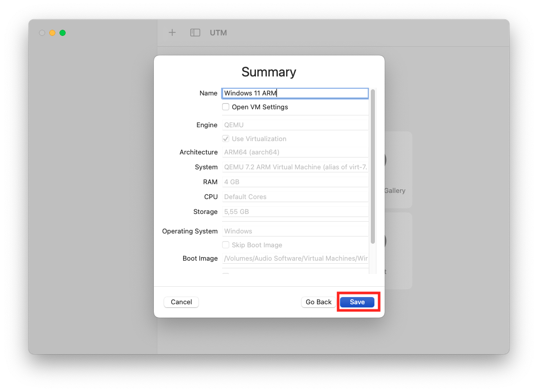Click the yellow minimize window button
538x392 pixels.
(52, 33)
